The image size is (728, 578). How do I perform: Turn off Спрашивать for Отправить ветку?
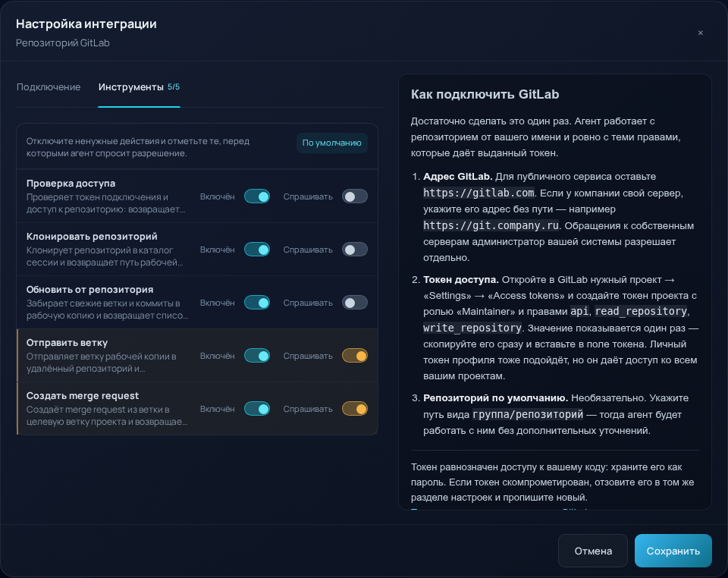pos(355,356)
